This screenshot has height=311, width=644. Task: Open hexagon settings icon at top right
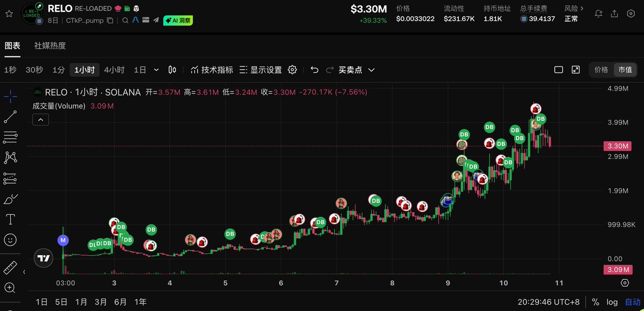click(631, 14)
